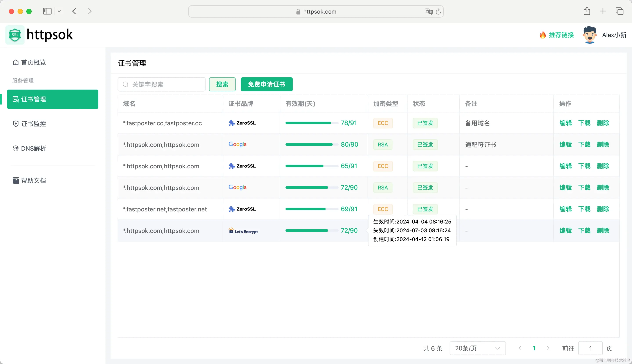Expand the browser sidebar chevron menu
632x364 pixels.
(59, 11)
